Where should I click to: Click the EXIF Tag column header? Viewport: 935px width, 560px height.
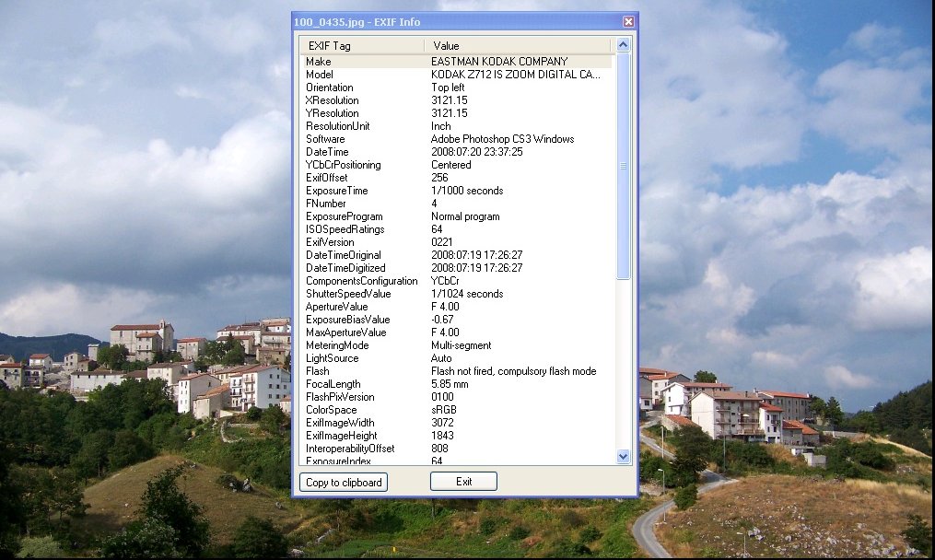361,45
